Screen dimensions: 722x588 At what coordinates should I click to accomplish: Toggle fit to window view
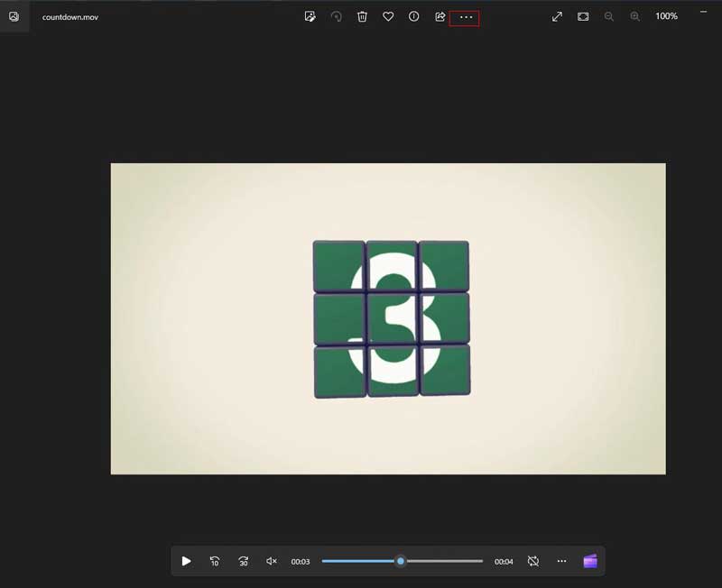tap(583, 16)
